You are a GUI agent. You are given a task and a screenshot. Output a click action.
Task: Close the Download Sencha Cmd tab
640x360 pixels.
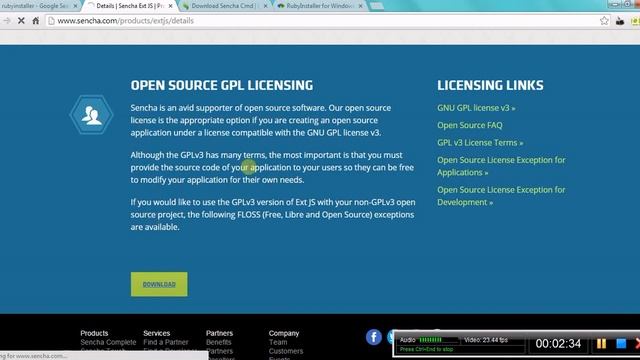(x=265, y=6)
